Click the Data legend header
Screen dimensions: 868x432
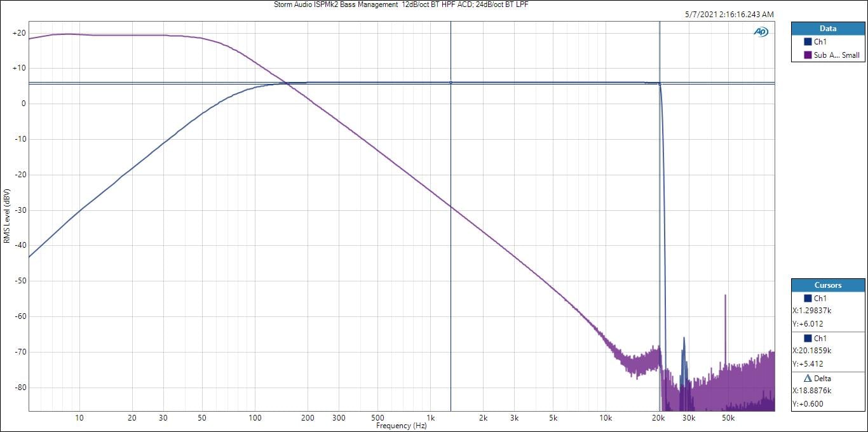828,29
